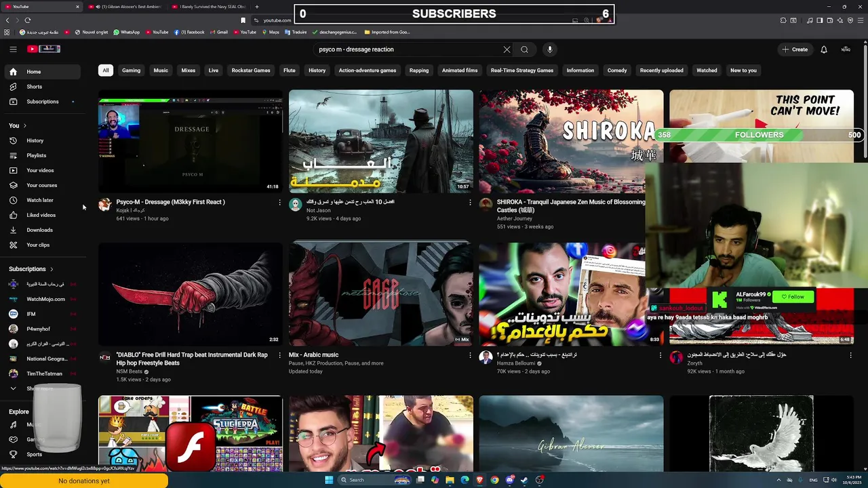The image size is (868, 488).
Task: Open History in the sidebar
Action: 41,140
